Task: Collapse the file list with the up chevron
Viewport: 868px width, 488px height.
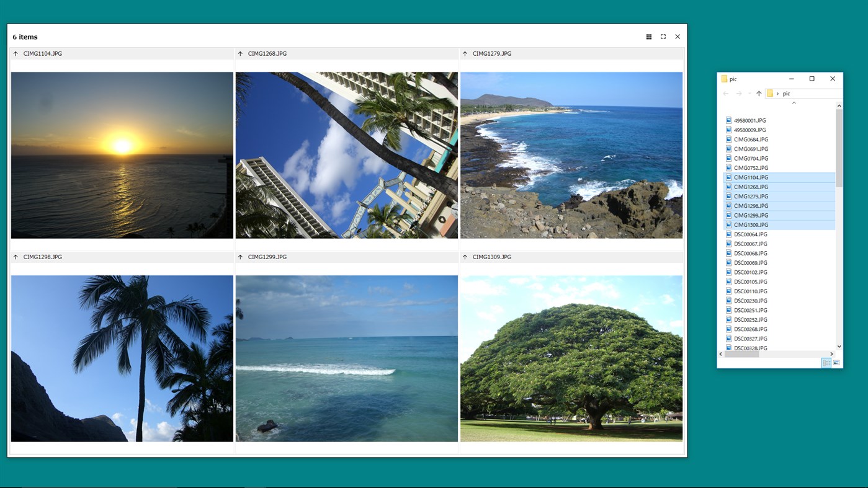Action: coord(794,102)
